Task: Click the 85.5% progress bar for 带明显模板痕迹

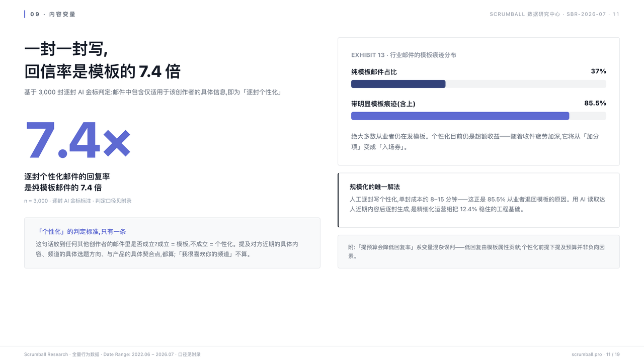Action: coord(478,116)
